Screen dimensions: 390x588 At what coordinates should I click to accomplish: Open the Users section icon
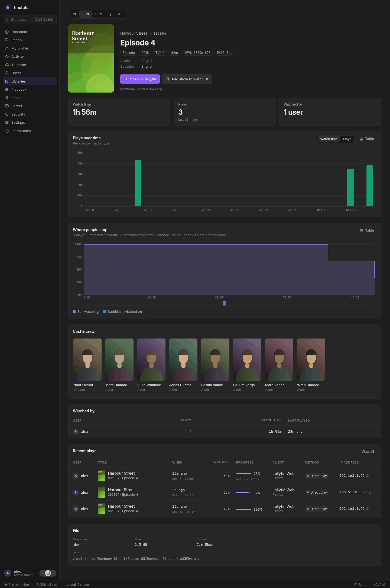click(x=7, y=73)
